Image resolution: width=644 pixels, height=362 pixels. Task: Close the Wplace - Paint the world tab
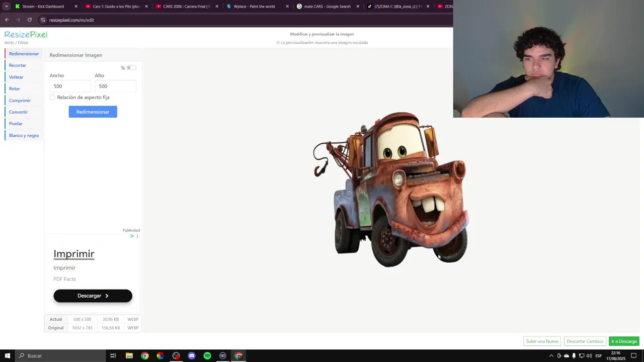(287, 7)
